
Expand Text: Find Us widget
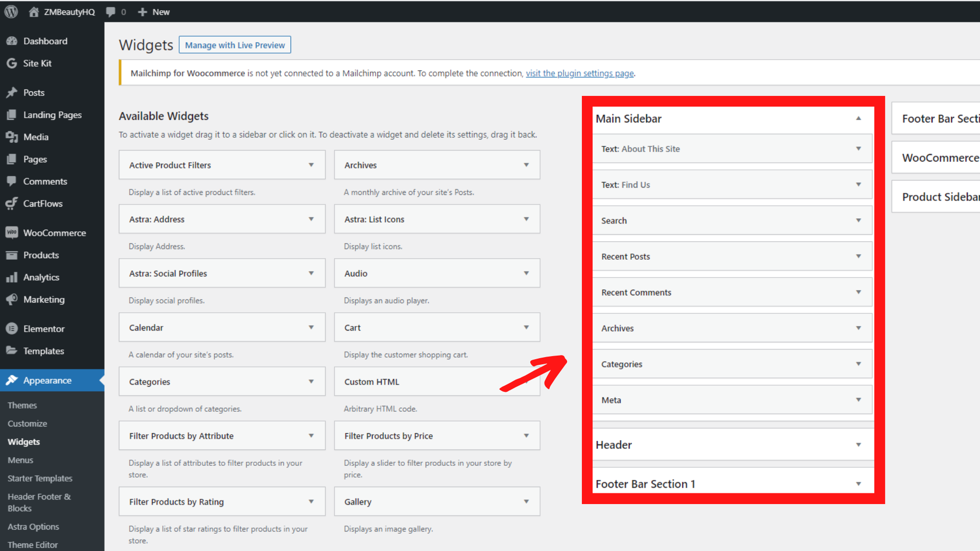pyautogui.click(x=859, y=184)
